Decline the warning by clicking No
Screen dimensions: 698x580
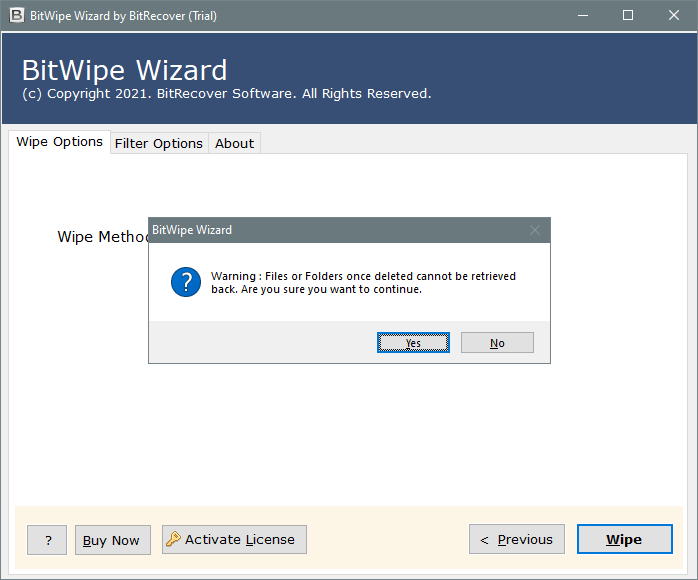pyautogui.click(x=497, y=343)
